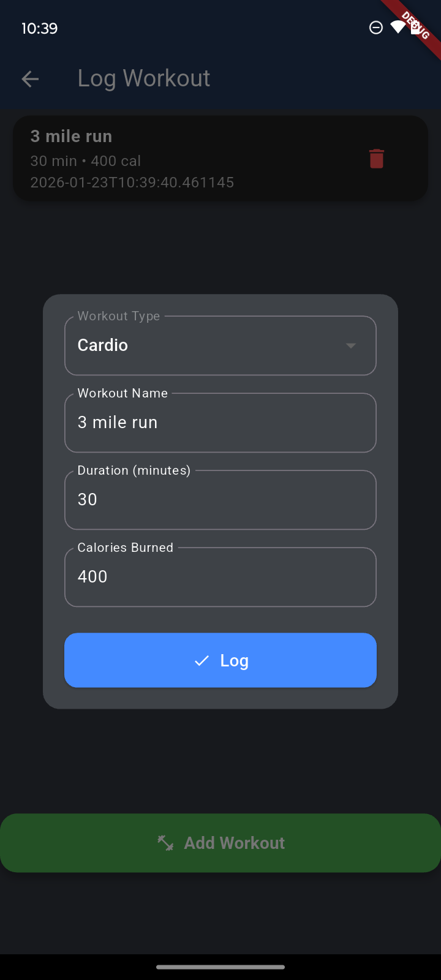Viewport: 441px width, 980px height.
Task: Tap the workout timestamp text
Action: point(132,182)
